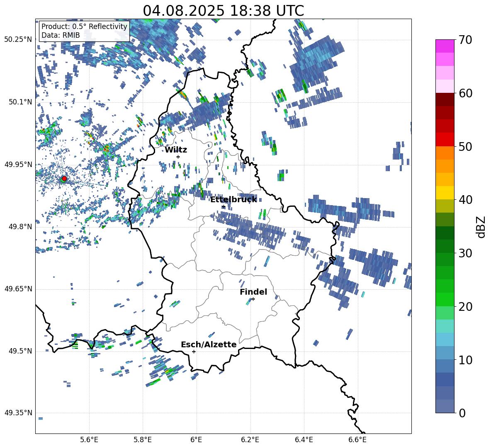This screenshot has height=448, width=491.
Task: Click the Ettelbruck city label
Action: pos(233,200)
